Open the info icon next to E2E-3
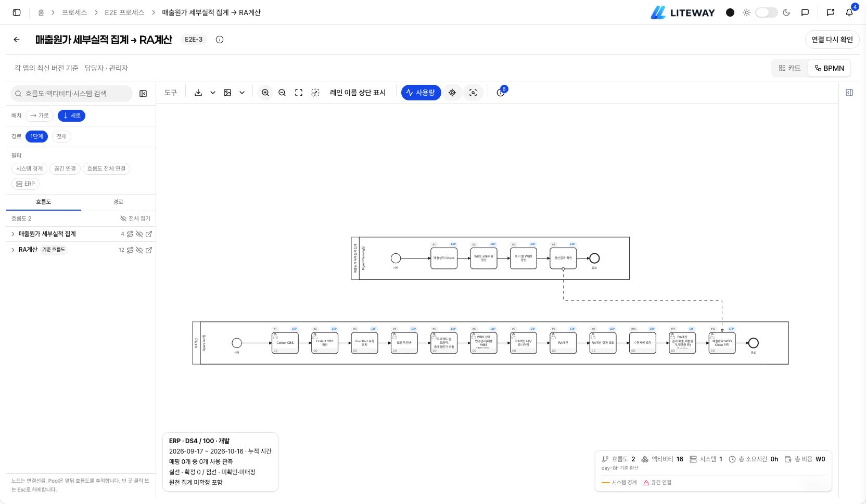Image resolution: width=866 pixels, height=504 pixels. point(220,40)
